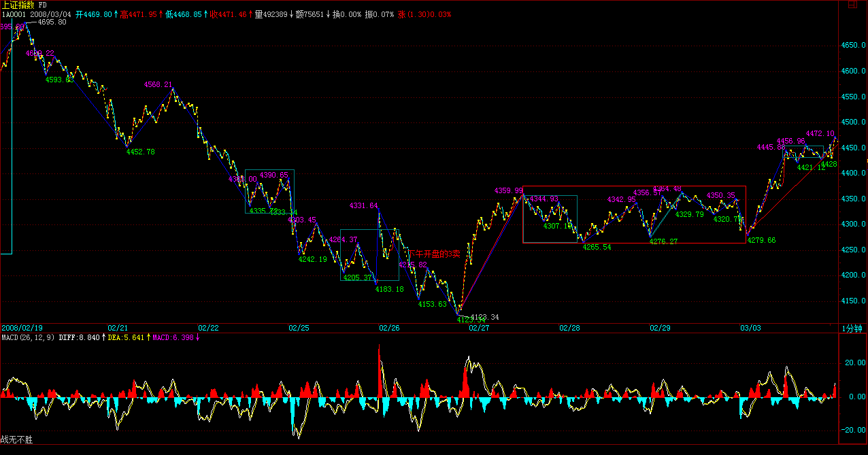This screenshot has height=455, width=868.
Task: Click the 4472.10 high label at right
Action: 820,133
